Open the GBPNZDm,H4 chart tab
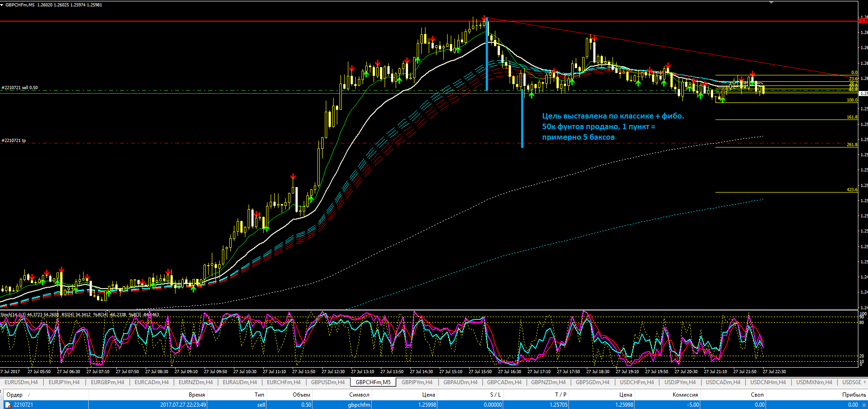 pyautogui.click(x=549, y=382)
